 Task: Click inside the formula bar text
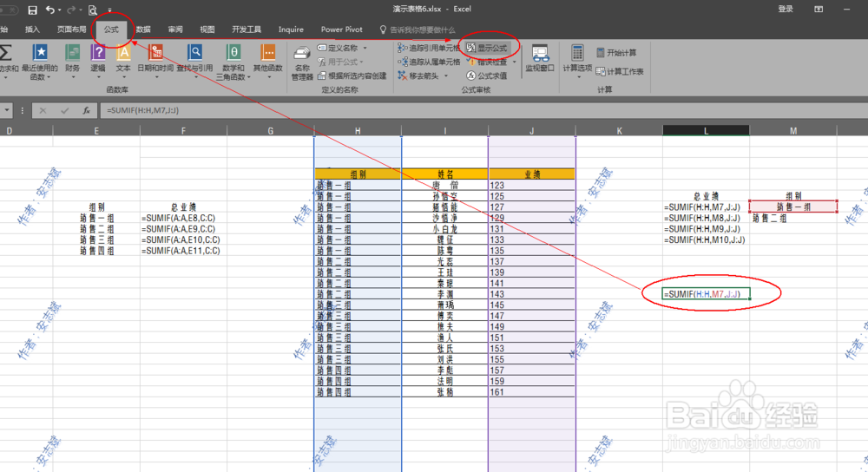click(482, 111)
